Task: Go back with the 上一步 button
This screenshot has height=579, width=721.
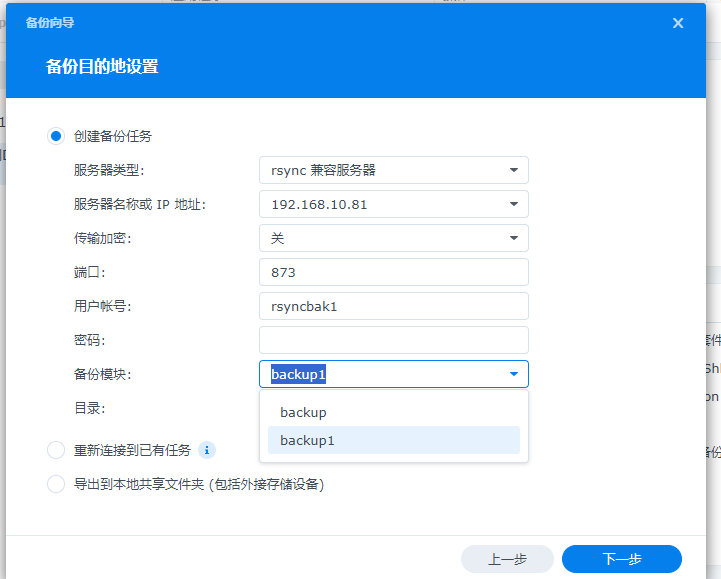Action: [507, 559]
